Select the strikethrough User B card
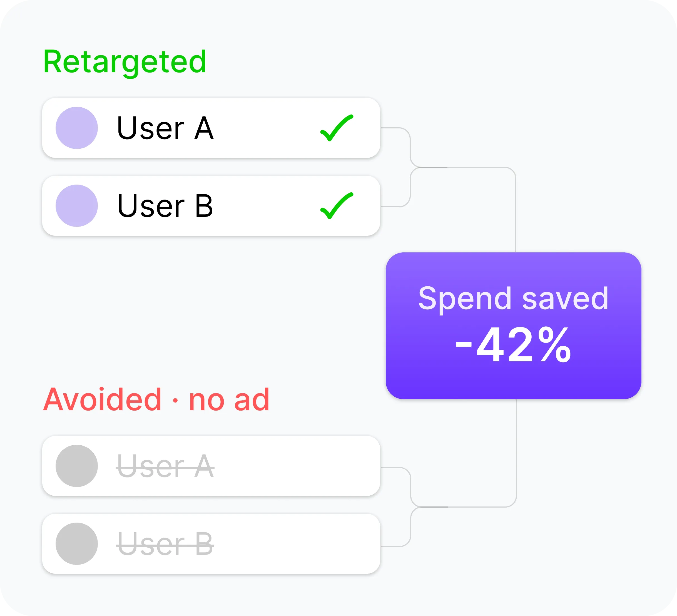Screen dimensions: 677x616 click(x=211, y=544)
